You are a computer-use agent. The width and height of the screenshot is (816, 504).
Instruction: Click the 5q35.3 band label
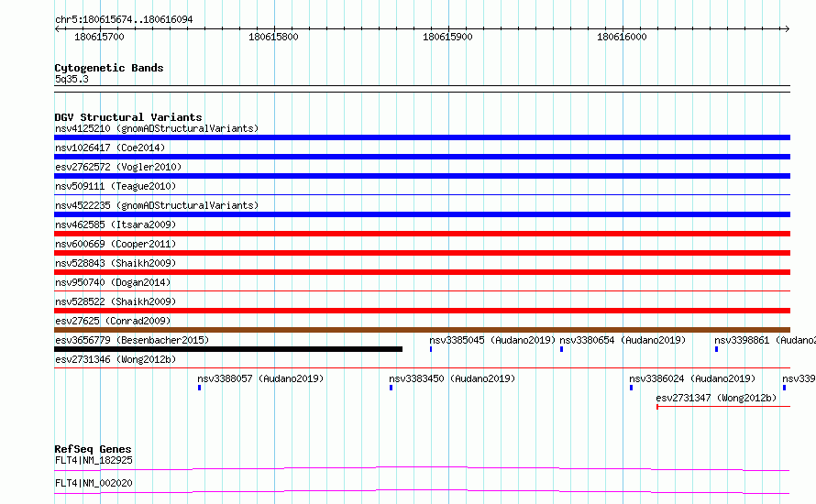72,79
